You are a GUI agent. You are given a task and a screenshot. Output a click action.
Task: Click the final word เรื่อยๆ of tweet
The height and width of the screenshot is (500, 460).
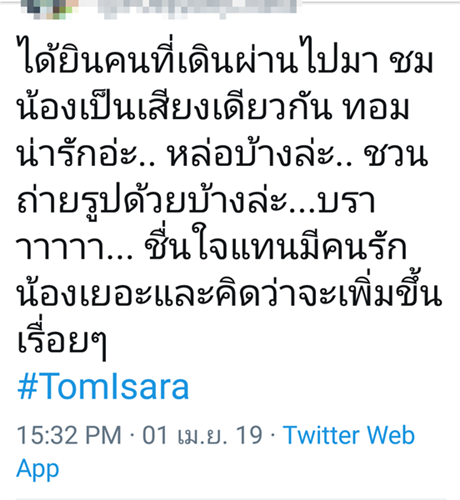point(62,339)
